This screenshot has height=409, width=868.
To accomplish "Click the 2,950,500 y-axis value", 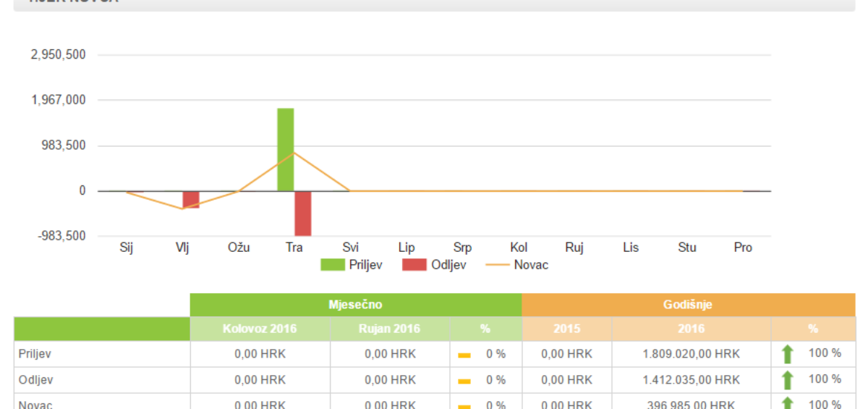I will [59, 55].
